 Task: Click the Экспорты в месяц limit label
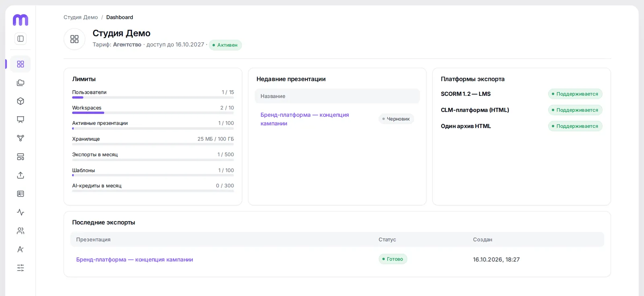95,155
